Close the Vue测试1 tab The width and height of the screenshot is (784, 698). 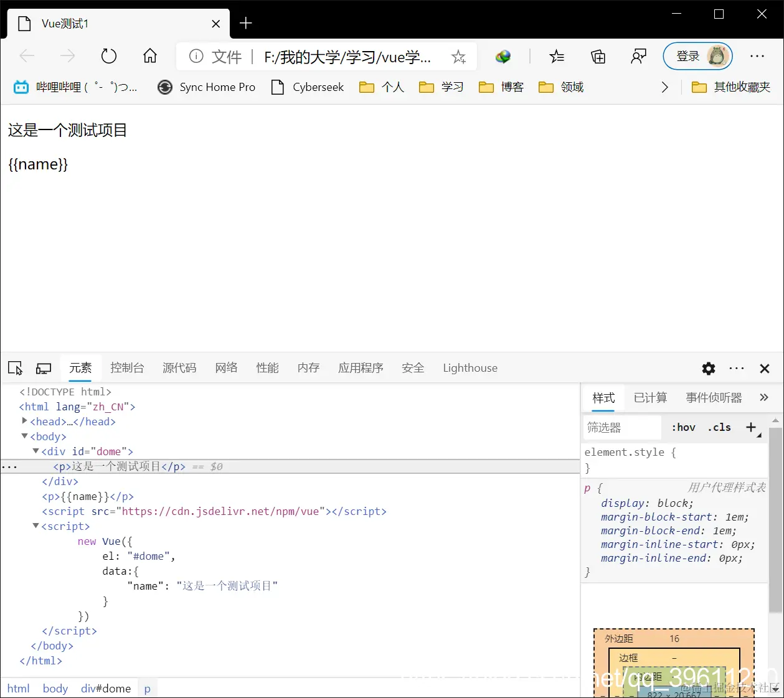click(216, 24)
